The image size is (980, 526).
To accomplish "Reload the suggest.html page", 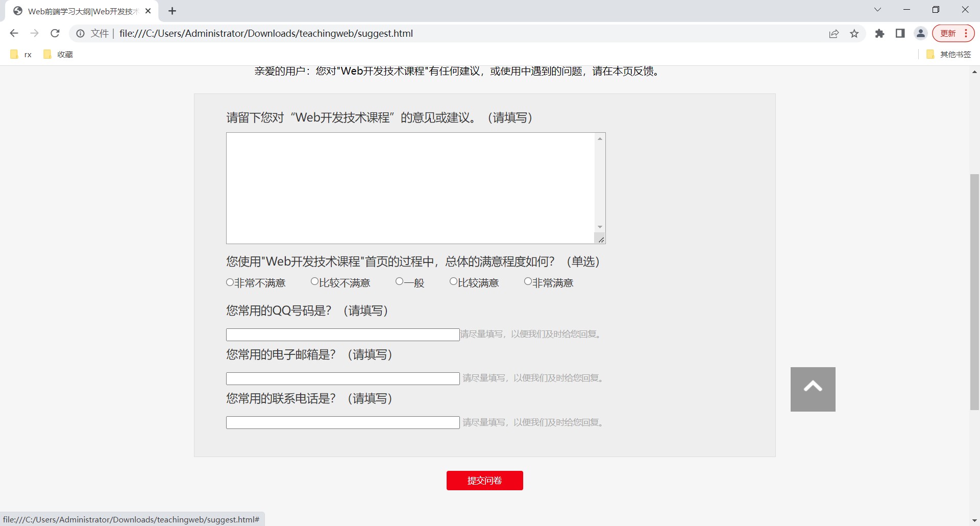I will click(55, 33).
